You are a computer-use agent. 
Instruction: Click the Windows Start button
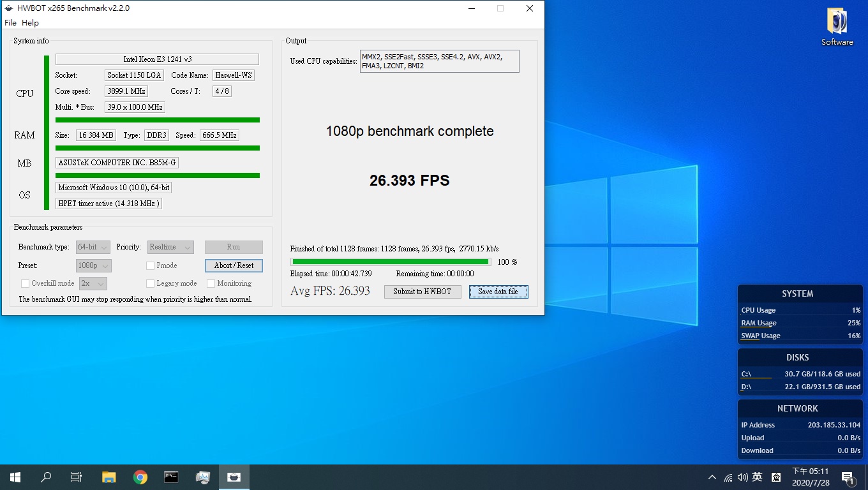[x=15, y=477]
